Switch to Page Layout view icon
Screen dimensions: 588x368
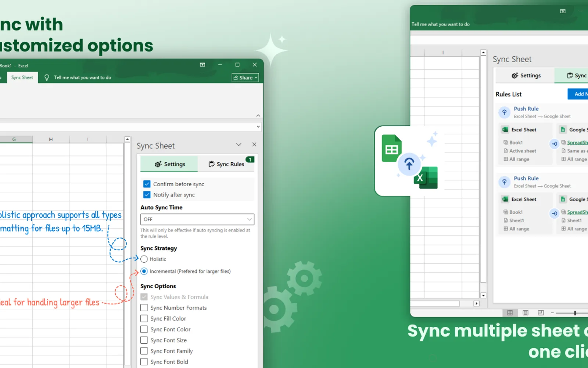(x=526, y=313)
